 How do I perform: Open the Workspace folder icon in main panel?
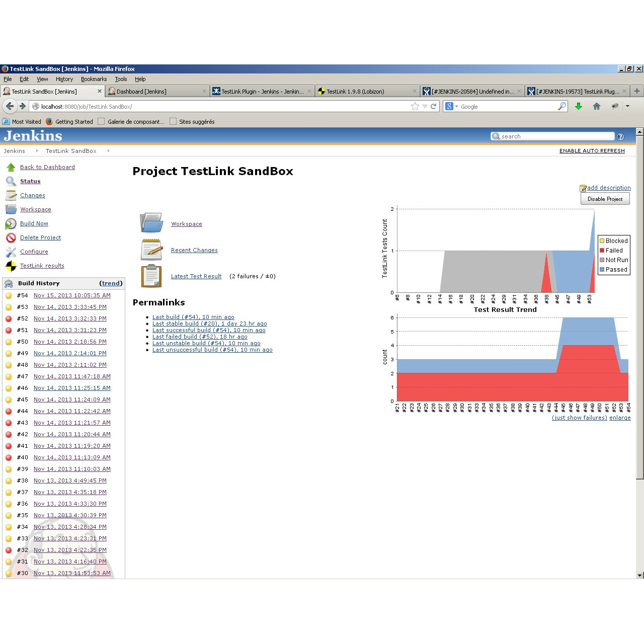point(151,223)
